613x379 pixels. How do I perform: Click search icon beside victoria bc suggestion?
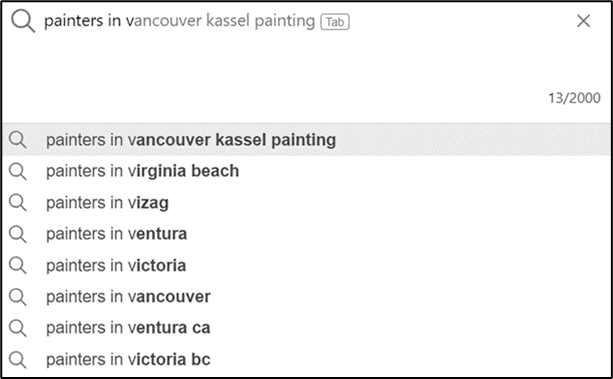point(18,360)
